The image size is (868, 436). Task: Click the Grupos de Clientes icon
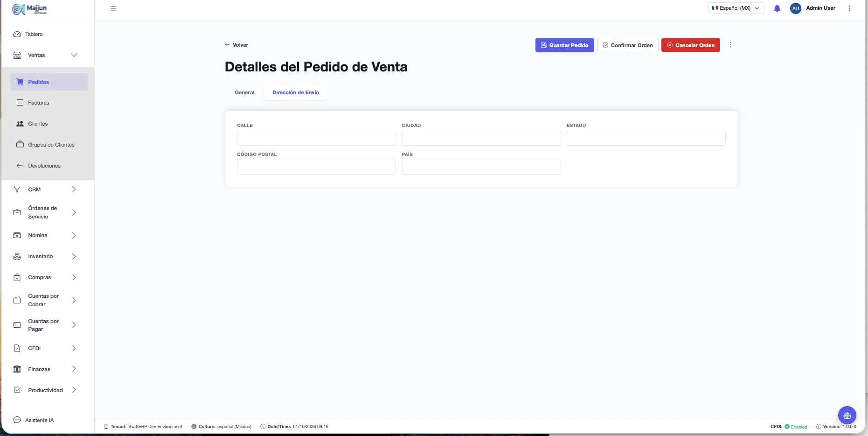[x=20, y=144]
